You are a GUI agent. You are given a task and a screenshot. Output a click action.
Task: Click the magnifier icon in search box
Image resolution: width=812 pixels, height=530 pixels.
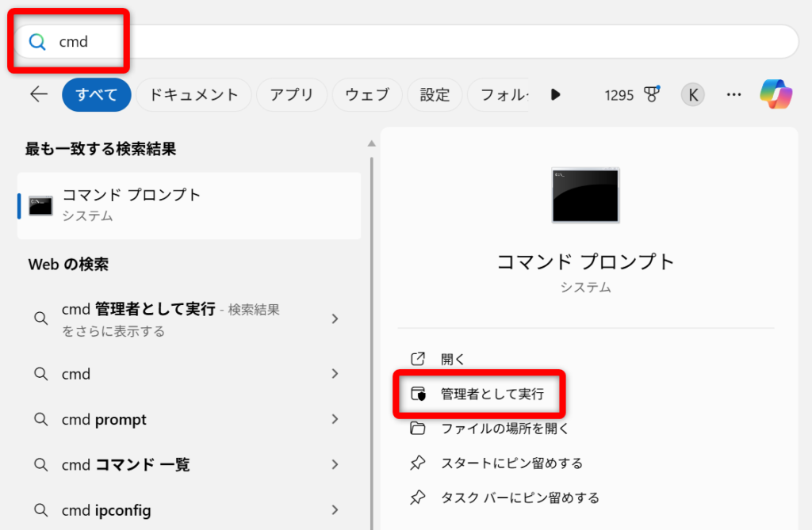(x=36, y=42)
